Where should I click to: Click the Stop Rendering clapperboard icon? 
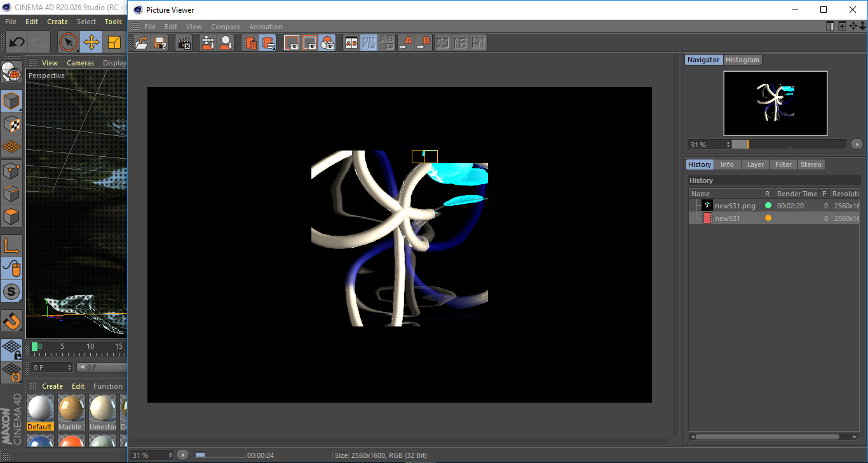(x=184, y=43)
